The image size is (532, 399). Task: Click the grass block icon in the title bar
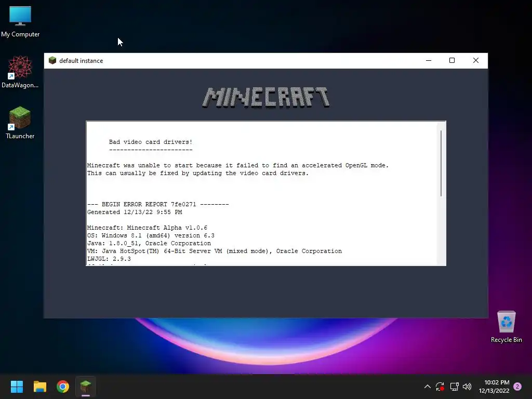point(52,60)
